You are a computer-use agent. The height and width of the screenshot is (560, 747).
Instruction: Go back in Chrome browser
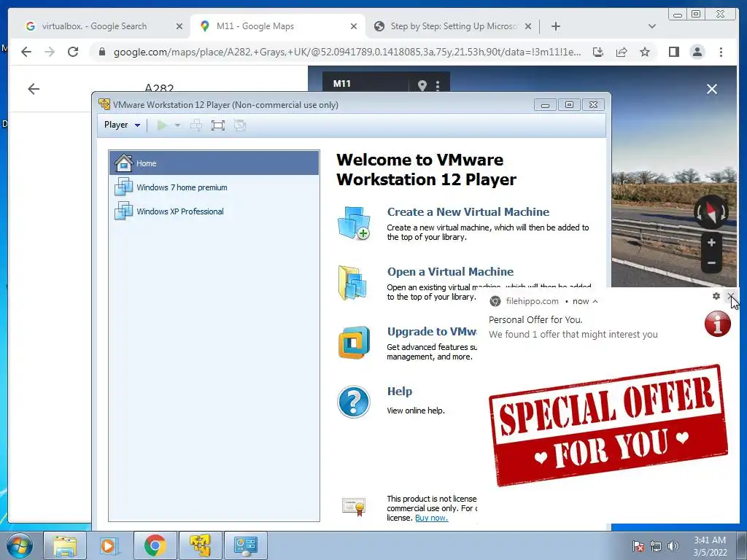click(26, 52)
